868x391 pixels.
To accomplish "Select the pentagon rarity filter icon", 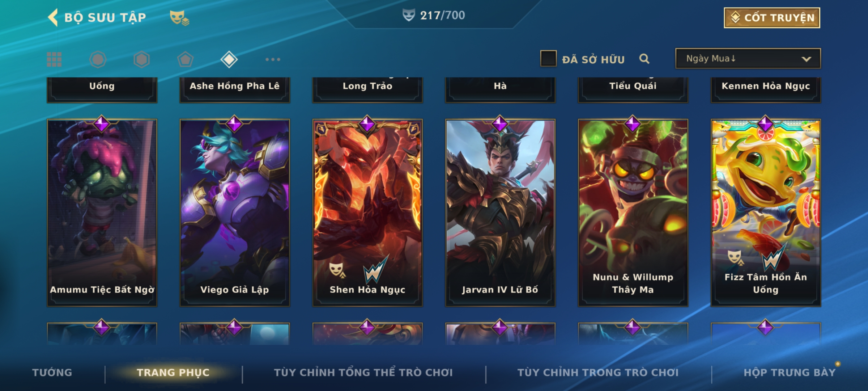I will point(185,59).
